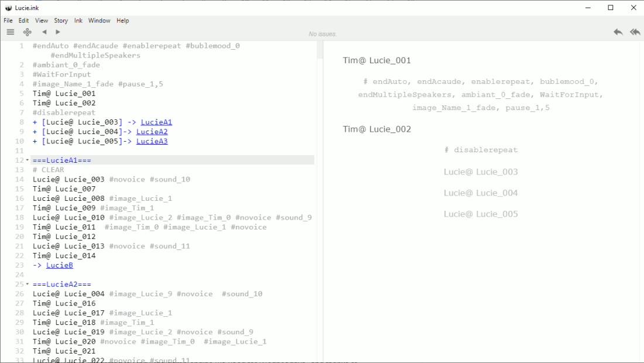Click the single rewind step-back icon

click(x=618, y=32)
